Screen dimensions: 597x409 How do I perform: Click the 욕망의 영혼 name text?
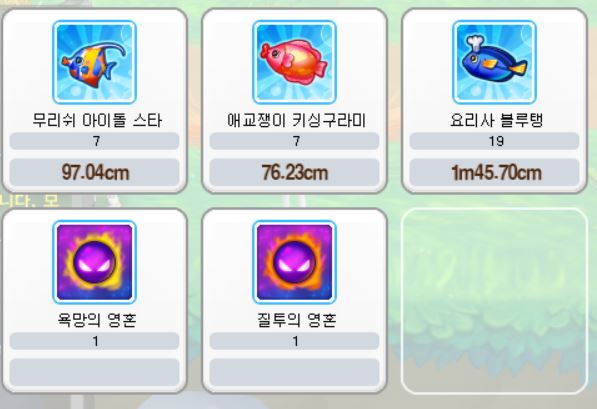96,320
